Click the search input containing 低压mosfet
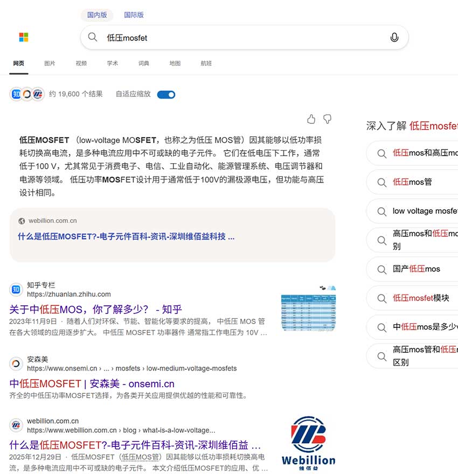 [x=245, y=38]
